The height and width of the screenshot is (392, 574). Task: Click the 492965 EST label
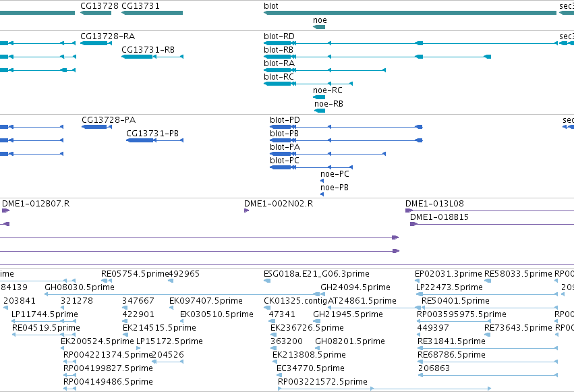click(183, 274)
